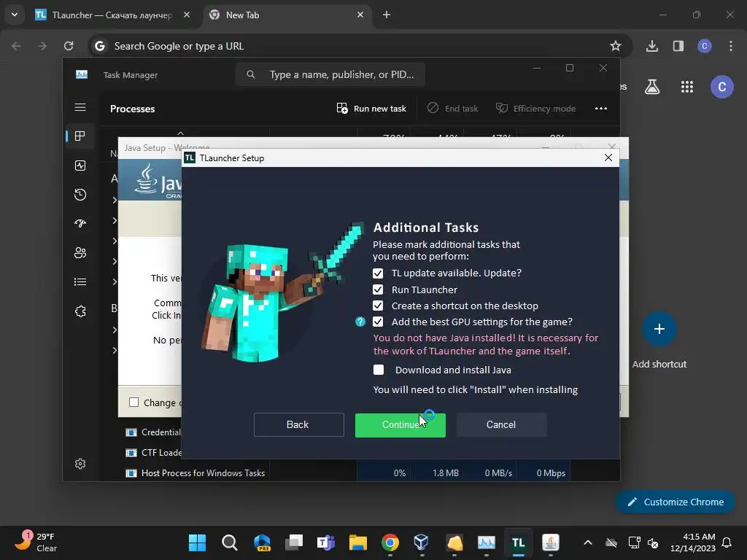747x560 pixels.
Task: Click Efficiency mode in Task Manager
Action: coord(536,109)
